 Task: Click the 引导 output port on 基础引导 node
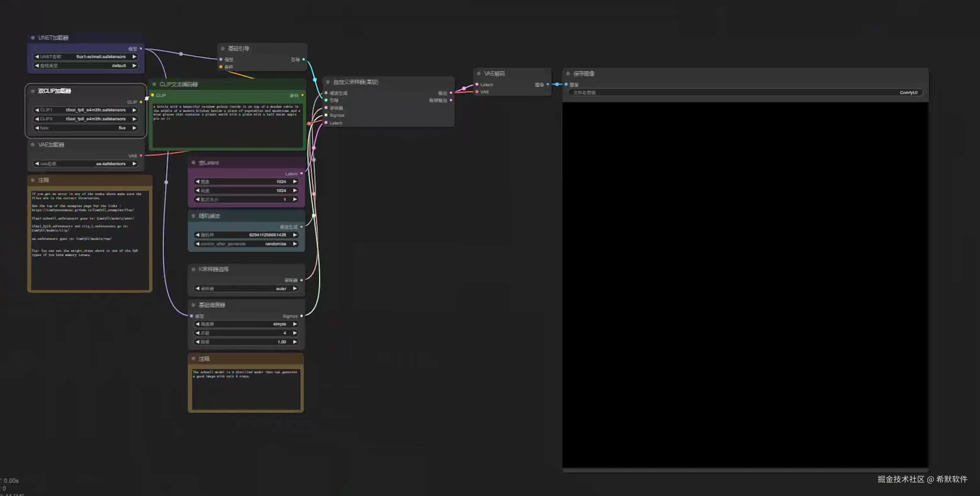(303, 59)
